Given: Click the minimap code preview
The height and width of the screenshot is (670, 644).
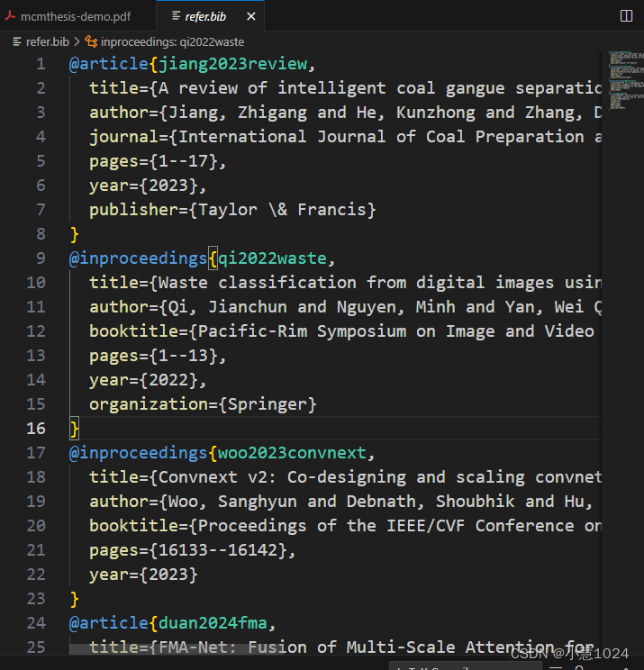Looking at the screenshot, I should click(x=626, y=80).
